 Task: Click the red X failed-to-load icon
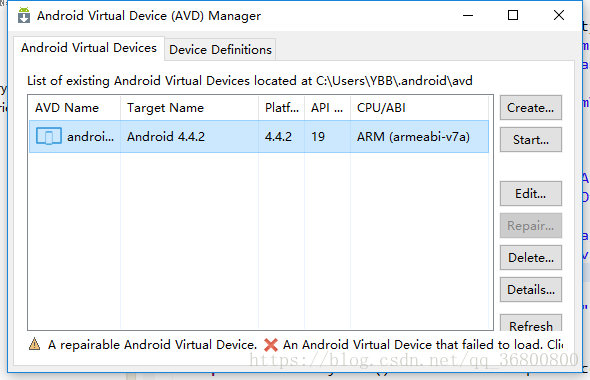pos(271,345)
